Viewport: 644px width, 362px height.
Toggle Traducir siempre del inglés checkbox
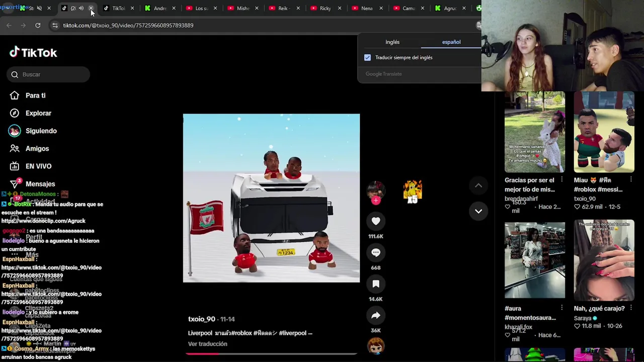tap(367, 57)
